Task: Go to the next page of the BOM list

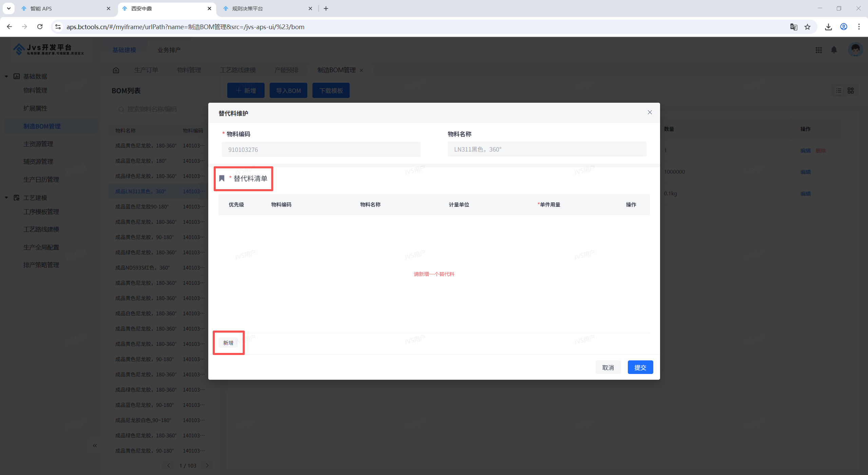Action: pyautogui.click(x=207, y=465)
